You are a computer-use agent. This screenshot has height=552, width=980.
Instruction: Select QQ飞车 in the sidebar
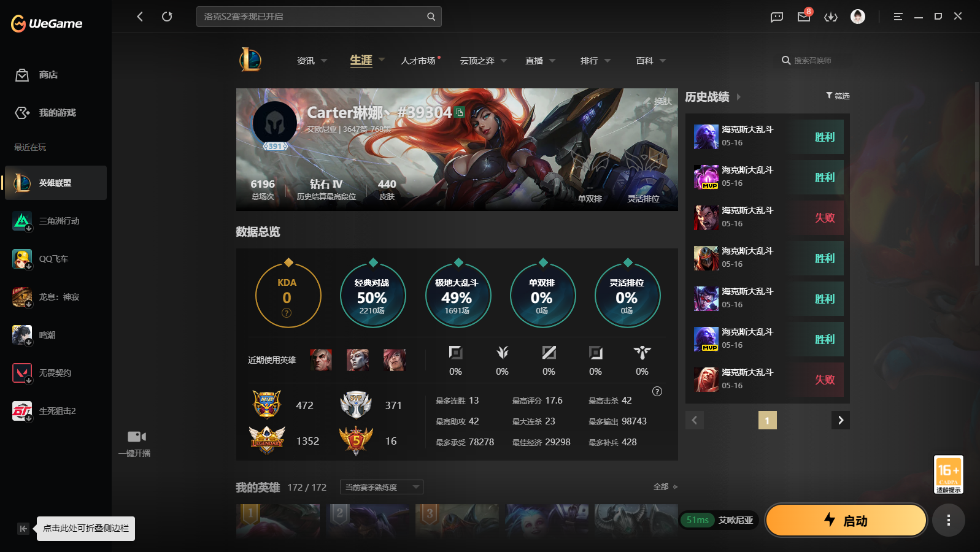[x=56, y=259]
